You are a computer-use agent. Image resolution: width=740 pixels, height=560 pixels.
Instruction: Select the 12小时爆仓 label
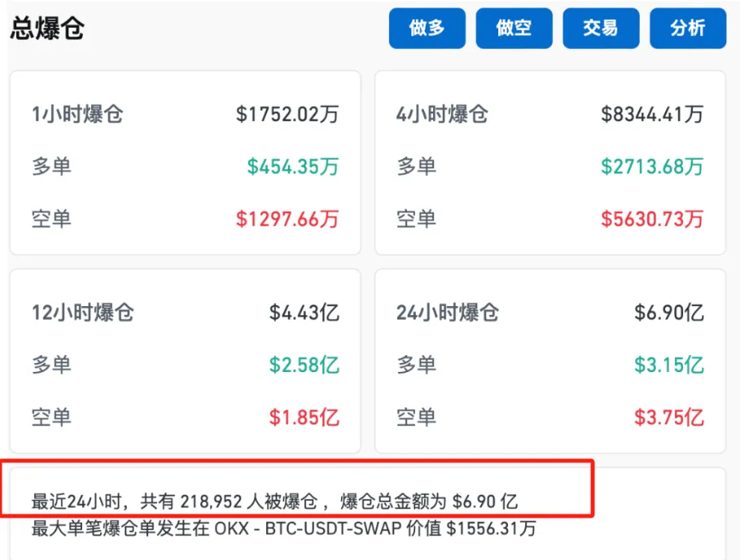click(83, 313)
